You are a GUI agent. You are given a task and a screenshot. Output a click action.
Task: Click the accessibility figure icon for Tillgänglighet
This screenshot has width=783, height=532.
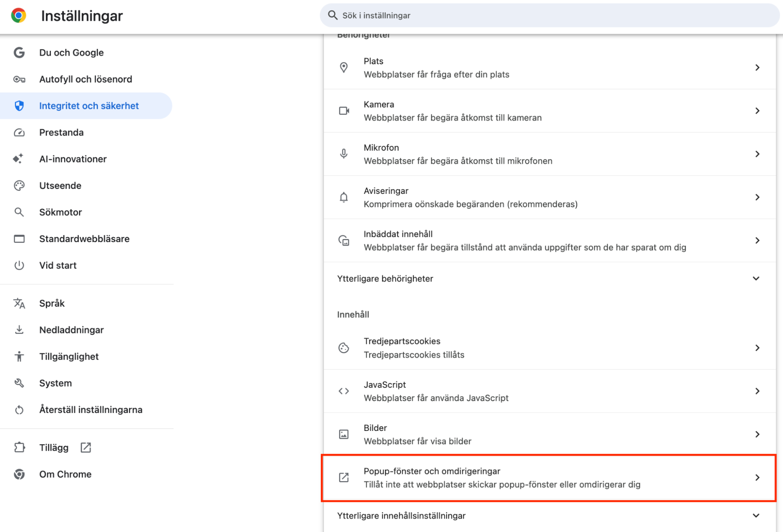[x=19, y=356]
